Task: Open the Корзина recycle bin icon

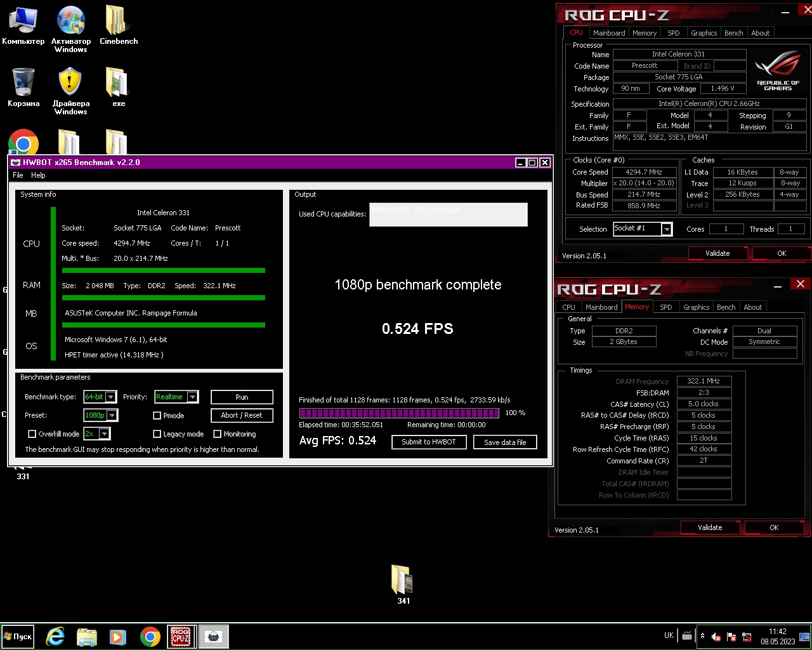Action: coord(23,88)
